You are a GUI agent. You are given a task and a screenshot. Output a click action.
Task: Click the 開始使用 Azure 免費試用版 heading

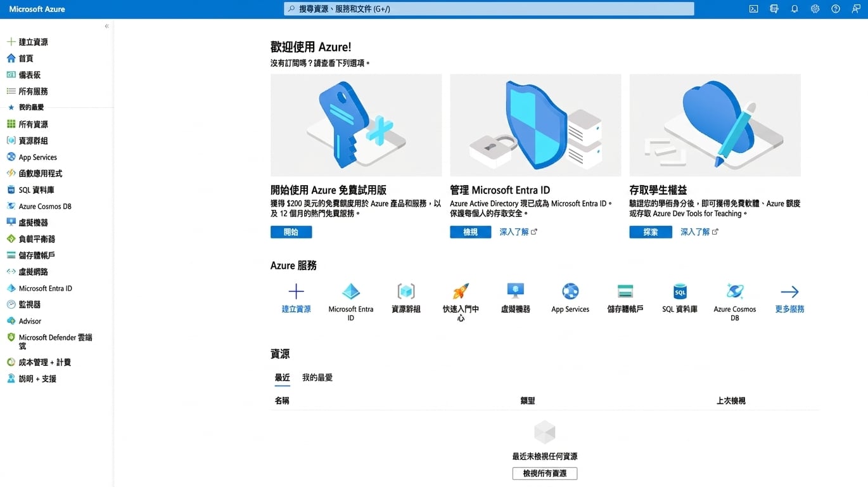click(x=328, y=190)
